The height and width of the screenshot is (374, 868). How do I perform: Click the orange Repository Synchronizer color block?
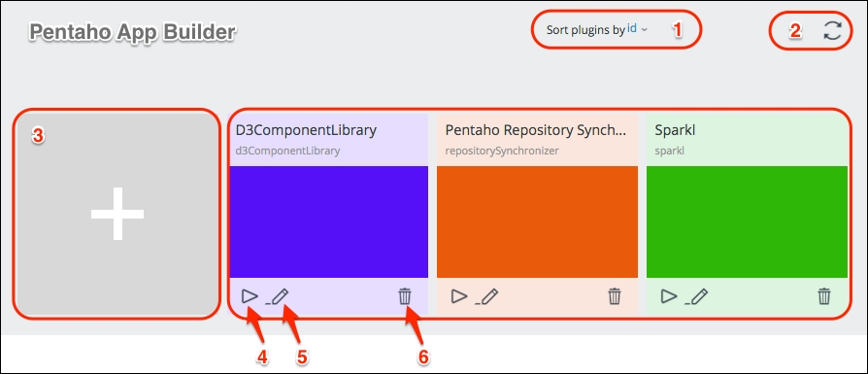[x=537, y=221]
